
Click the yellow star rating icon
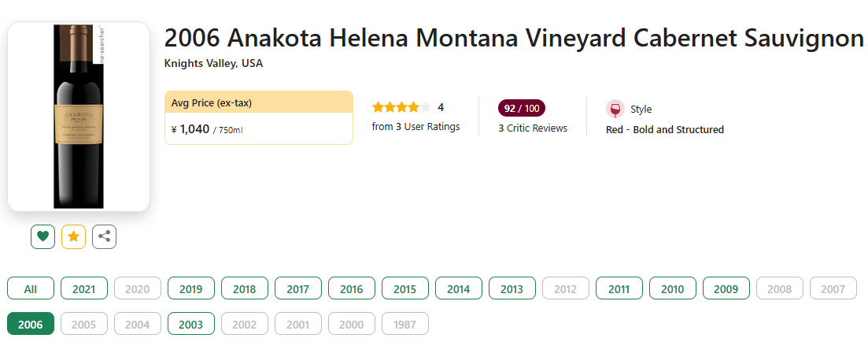(x=74, y=236)
